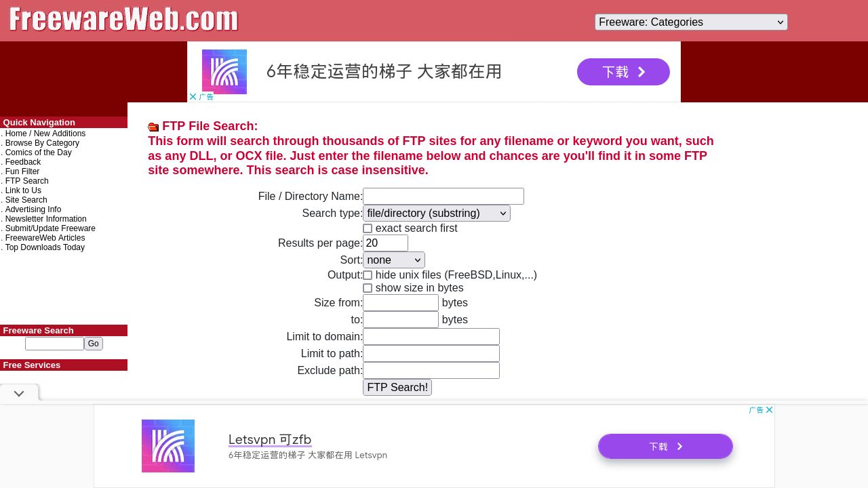Click the FTP Search! button
Image resolution: width=868 pixels, height=488 pixels.
tap(397, 388)
